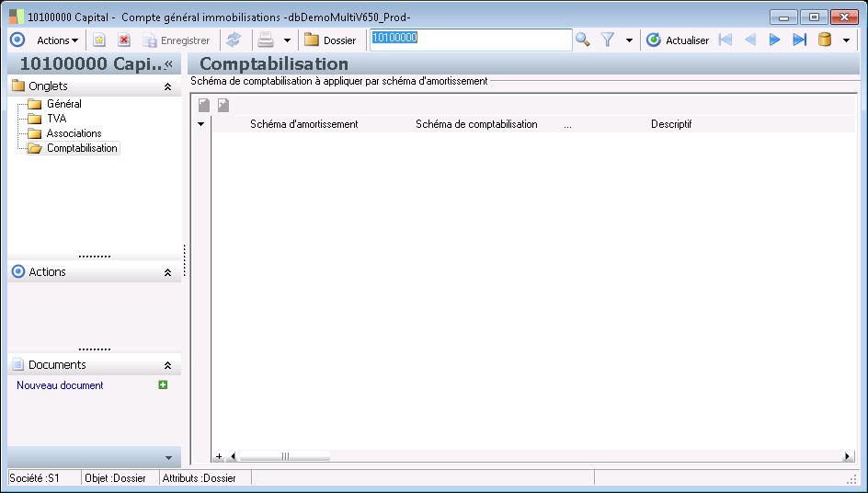This screenshot has height=493, width=868.
Task: Maximize the window
Action: point(814,17)
